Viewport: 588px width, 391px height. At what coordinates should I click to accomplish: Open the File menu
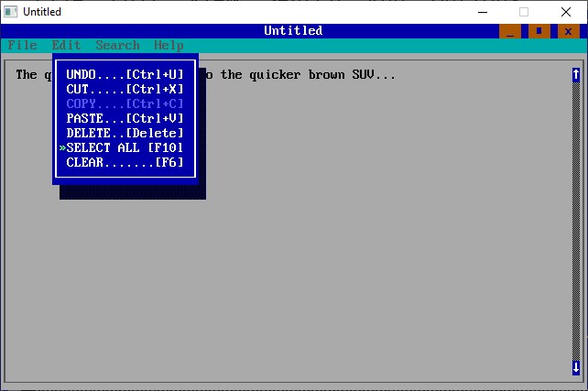coord(22,45)
